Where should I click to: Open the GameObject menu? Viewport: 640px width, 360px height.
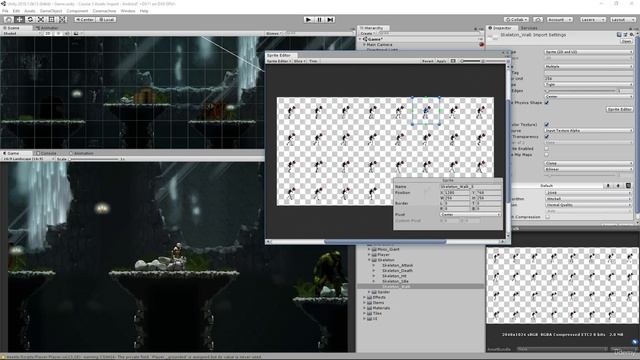51,11
